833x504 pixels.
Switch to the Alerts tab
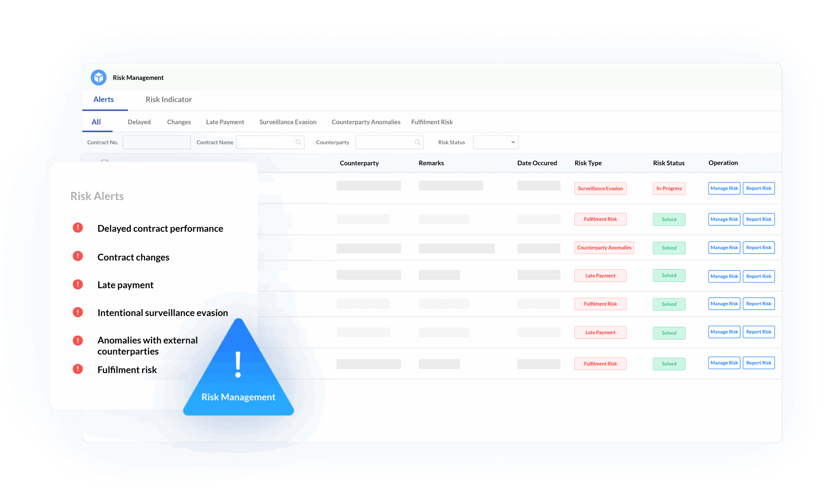103,99
